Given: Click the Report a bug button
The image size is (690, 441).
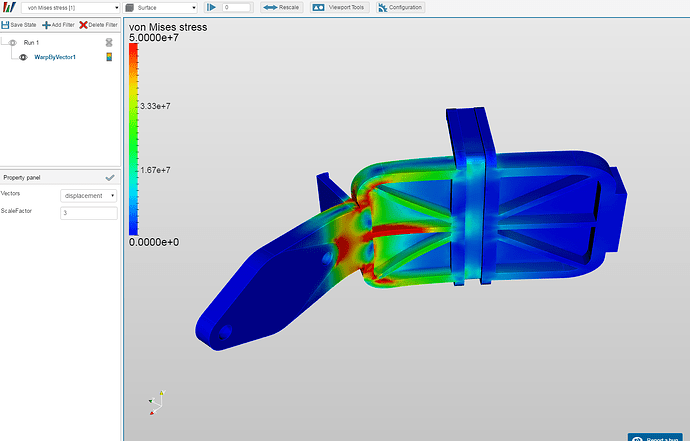Looking at the screenshot, I should coord(655,437).
